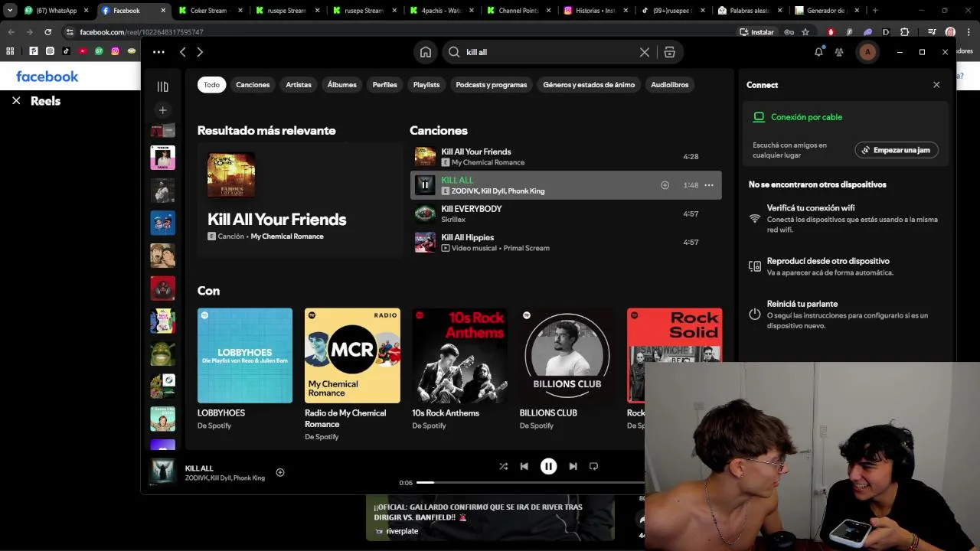Screen dimensions: 980x551
Task: Reload the Facebook page
Action: [47, 32]
